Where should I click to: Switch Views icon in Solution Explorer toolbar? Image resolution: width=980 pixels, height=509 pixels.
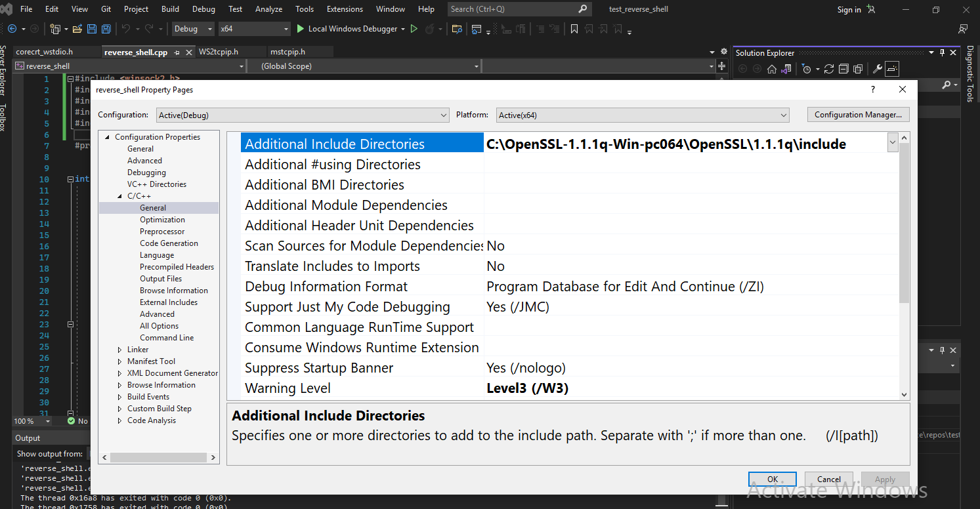tap(786, 69)
